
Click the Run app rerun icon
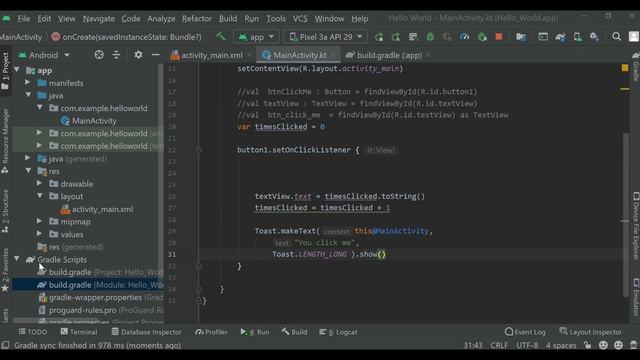click(x=379, y=37)
